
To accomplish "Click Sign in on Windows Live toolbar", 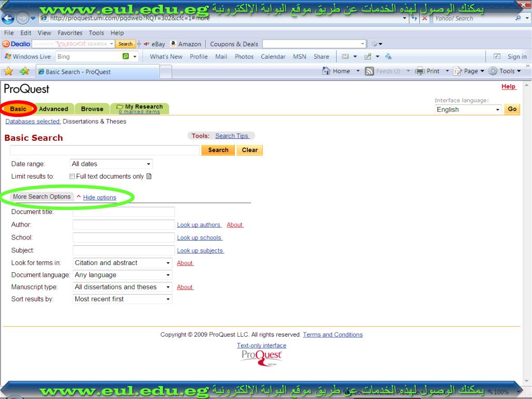I will pos(517,56).
